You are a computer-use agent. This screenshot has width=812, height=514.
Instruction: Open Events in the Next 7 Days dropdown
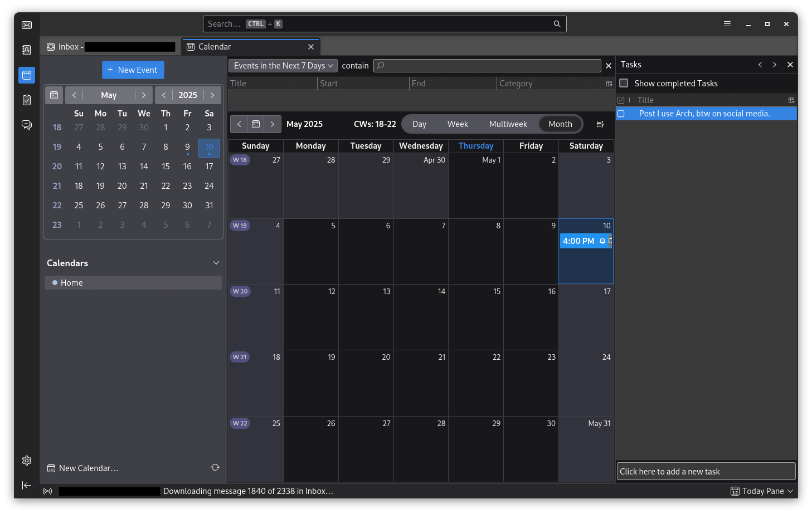pos(283,66)
